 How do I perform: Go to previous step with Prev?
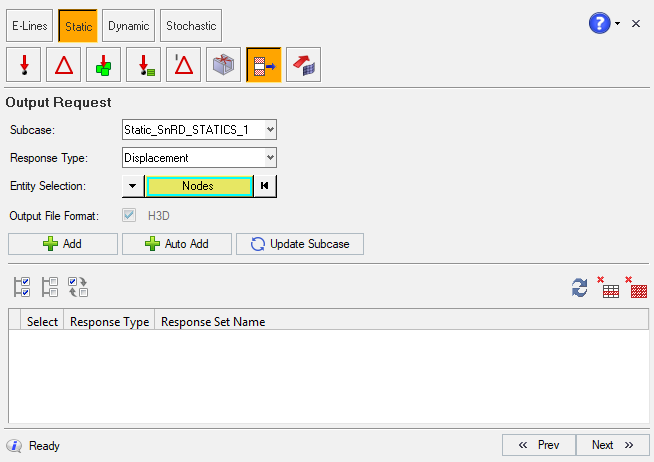[539, 445]
